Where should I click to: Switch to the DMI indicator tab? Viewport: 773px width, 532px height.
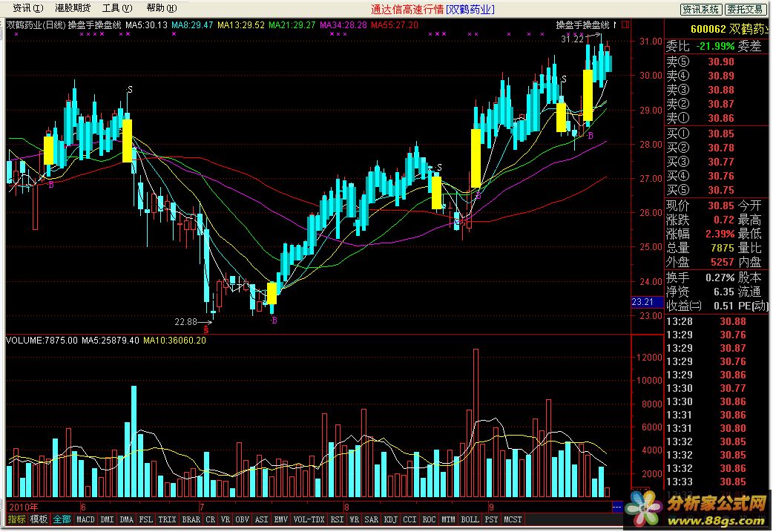click(x=107, y=519)
